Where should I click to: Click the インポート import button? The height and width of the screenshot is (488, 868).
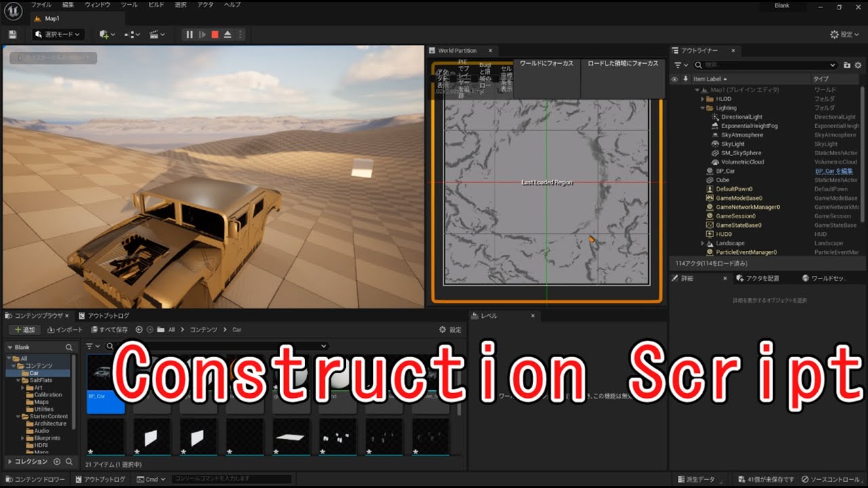click(65, 329)
